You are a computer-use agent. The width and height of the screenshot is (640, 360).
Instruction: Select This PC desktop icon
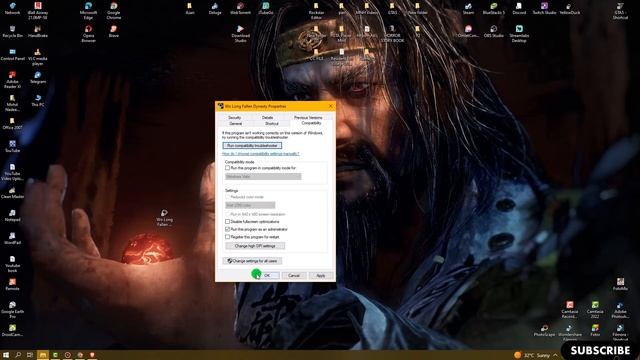tap(38, 100)
